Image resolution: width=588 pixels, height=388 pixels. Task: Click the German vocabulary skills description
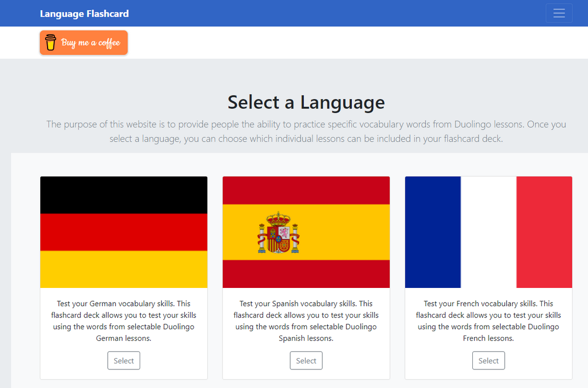123,321
